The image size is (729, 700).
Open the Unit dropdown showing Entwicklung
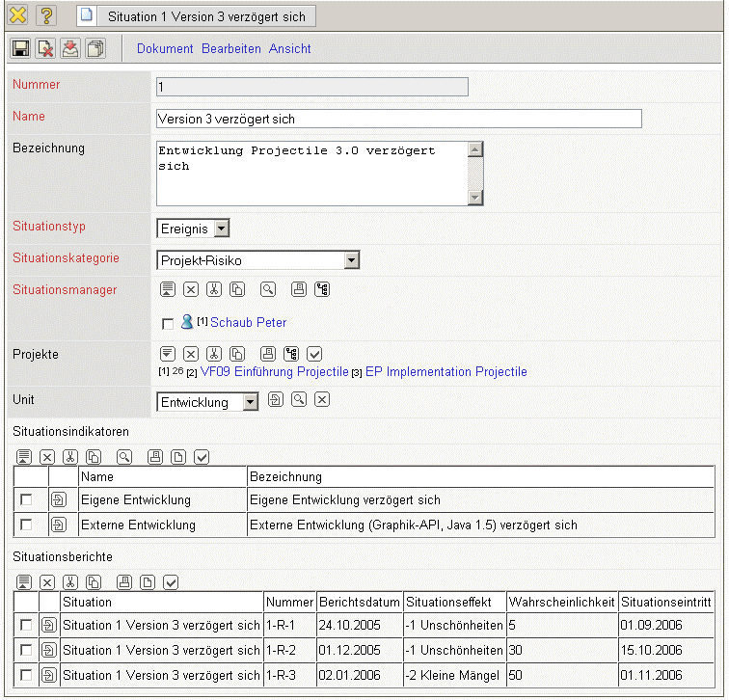click(250, 402)
